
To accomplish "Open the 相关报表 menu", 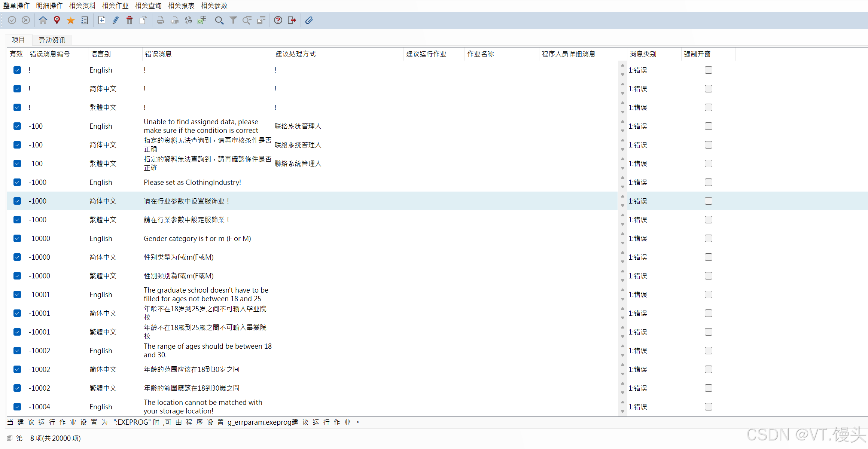I will (x=181, y=6).
